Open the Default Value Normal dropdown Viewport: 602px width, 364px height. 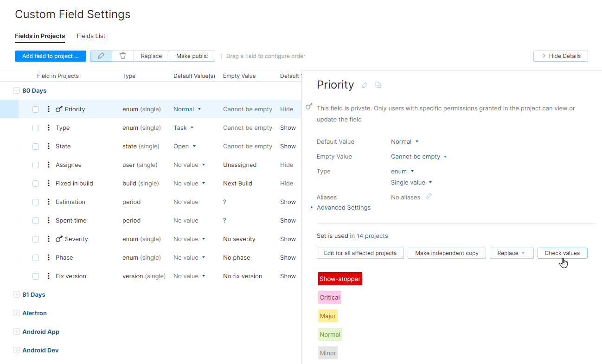click(x=404, y=141)
